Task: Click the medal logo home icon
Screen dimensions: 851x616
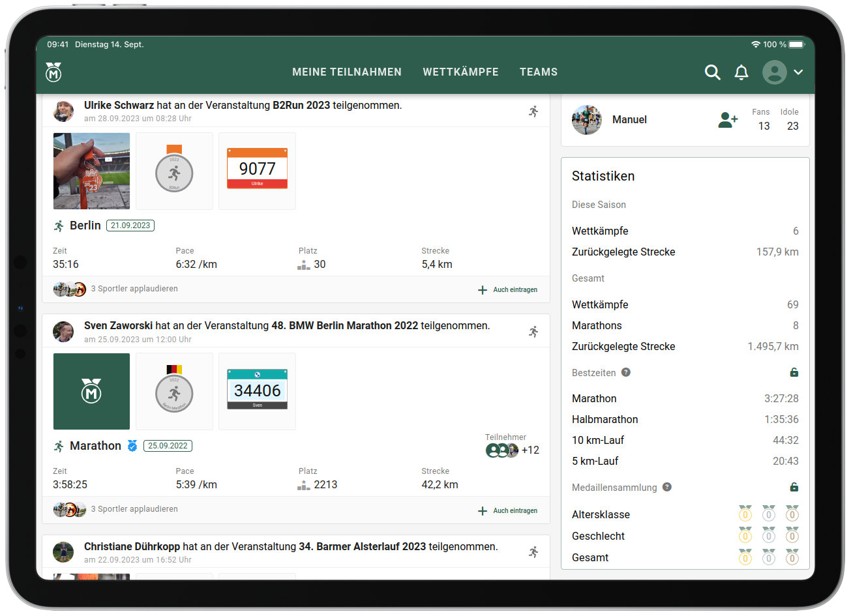Action: tap(53, 72)
